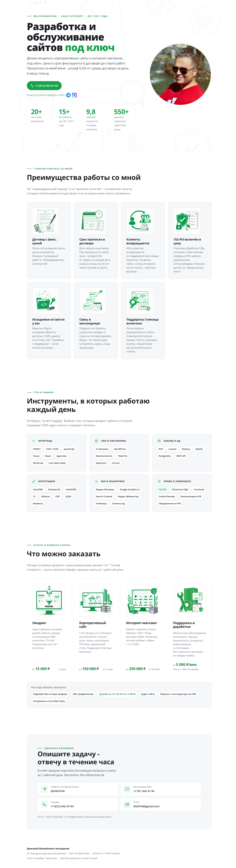
Task: Click the "WCAG AA" tag
Action: point(38,463)
